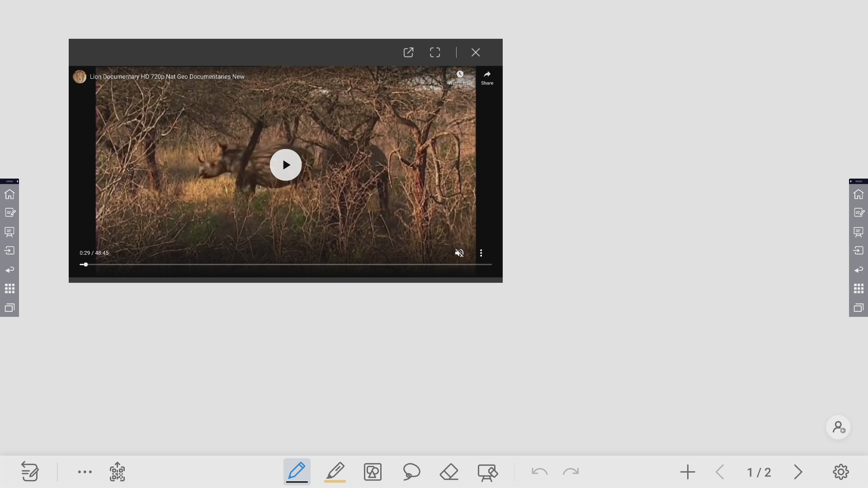This screenshot has height=488, width=868.
Task: Toggle fullscreen for the video window
Action: click(435, 52)
